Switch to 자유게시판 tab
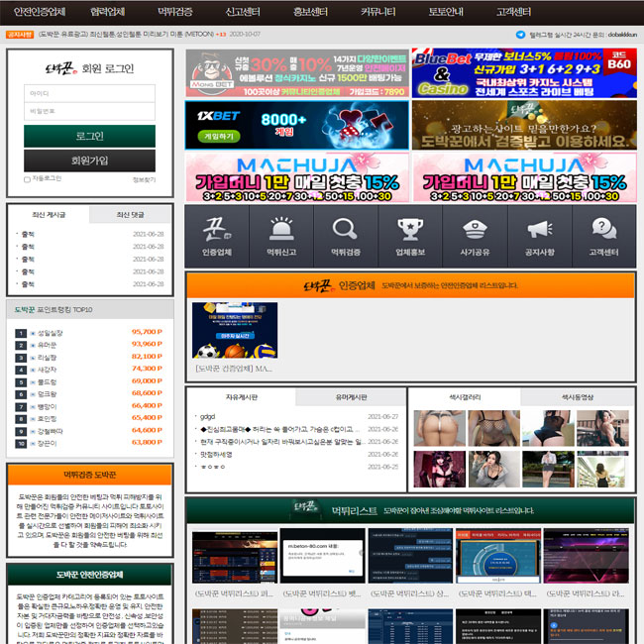The width and height of the screenshot is (644, 644). [242, 397]
